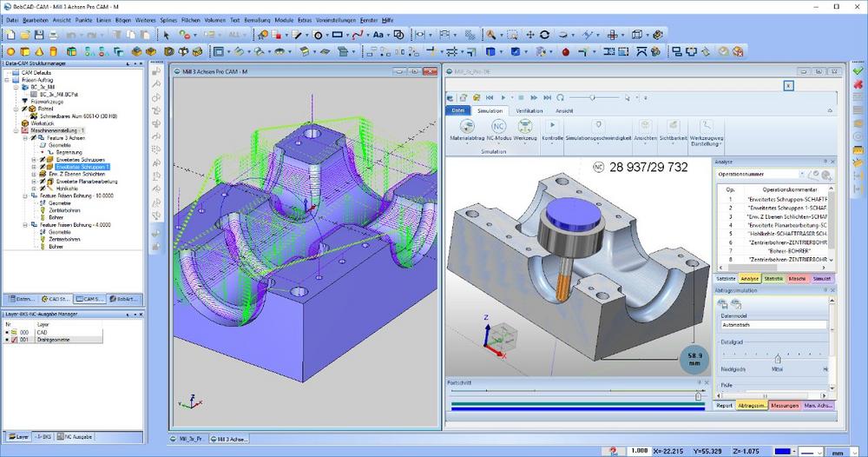
Task: Click the New file icon in toolbar
Action: coord(10,35)
